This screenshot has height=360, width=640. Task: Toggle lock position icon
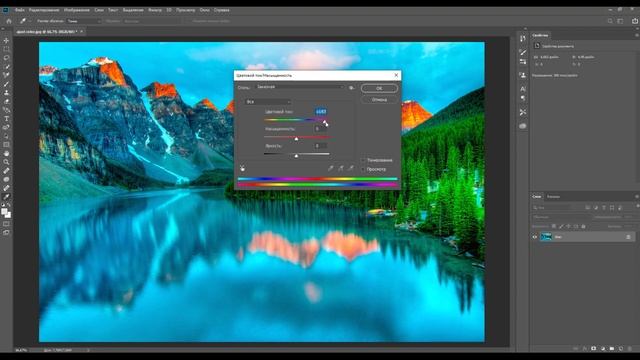click(x=569, y=226)
